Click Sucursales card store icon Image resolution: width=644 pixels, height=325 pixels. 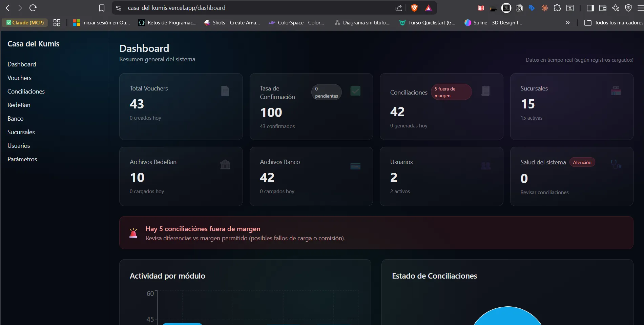pyautogui.click(x=616, y=90)
